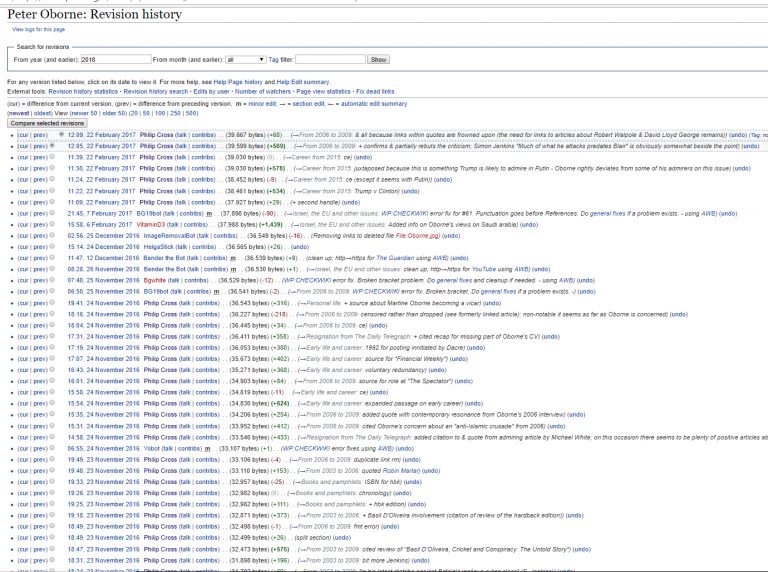The width and height of the screenshot is (768, 572).
Task: Click the 'From year' input field
Action: click(x=115, y=60)
